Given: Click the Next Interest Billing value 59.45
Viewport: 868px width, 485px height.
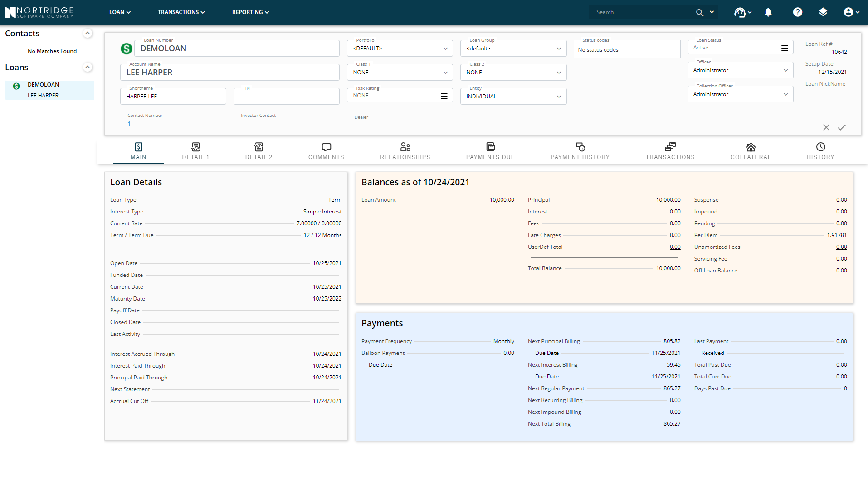Looking at the screenshot, I should 673,365.
